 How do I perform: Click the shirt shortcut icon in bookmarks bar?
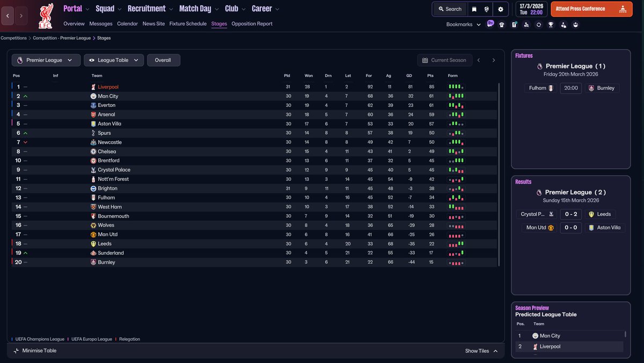tap(502, 25)
